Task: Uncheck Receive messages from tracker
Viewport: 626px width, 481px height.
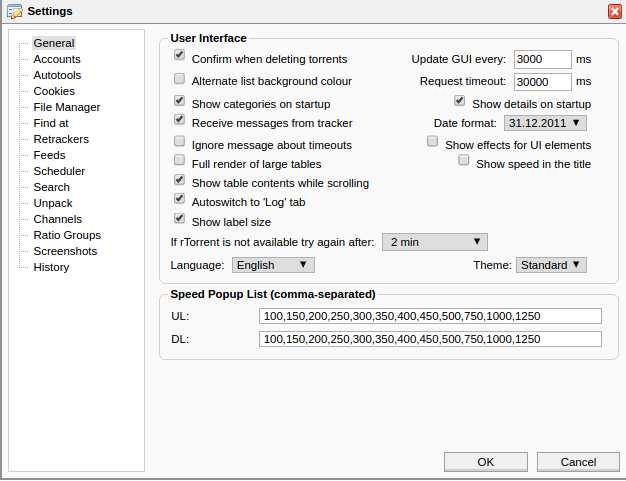Action: point(179,119)
